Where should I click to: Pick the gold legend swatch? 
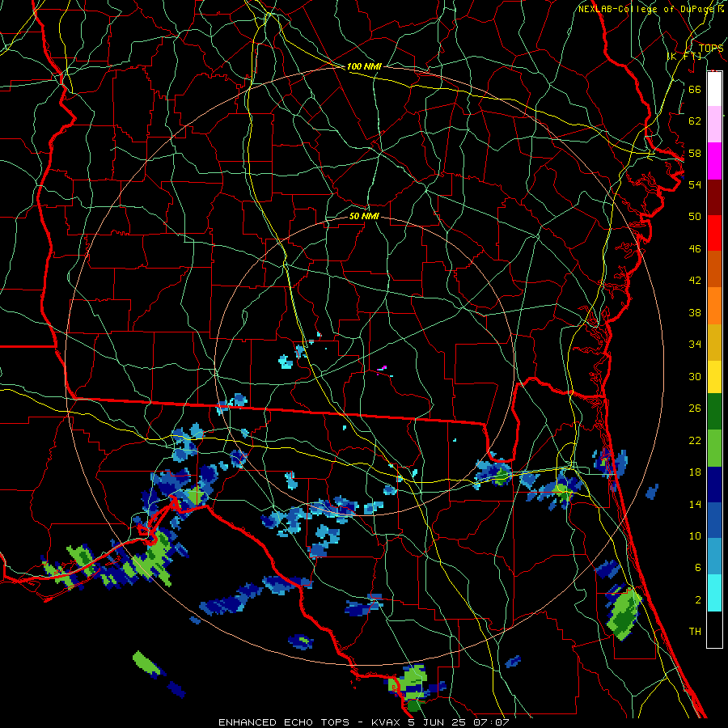tap(714, 342)
